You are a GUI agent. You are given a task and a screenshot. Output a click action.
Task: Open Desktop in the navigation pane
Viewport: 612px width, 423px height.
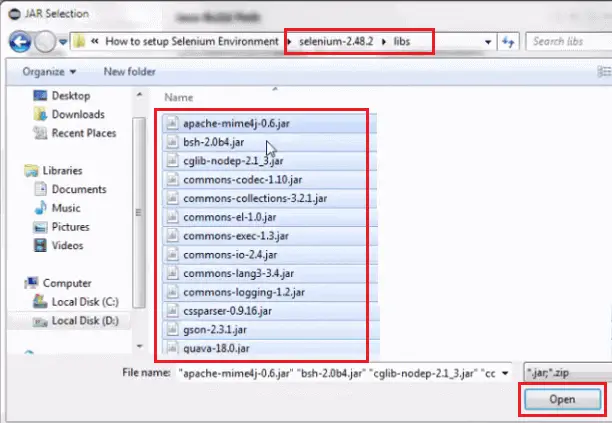coord(62,96)
